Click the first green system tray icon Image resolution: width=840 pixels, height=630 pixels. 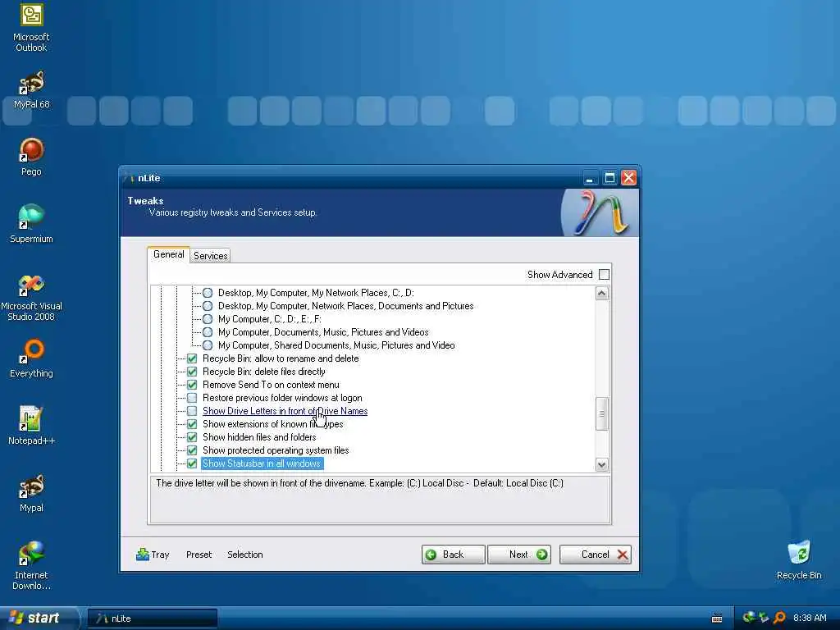point(749,618)
